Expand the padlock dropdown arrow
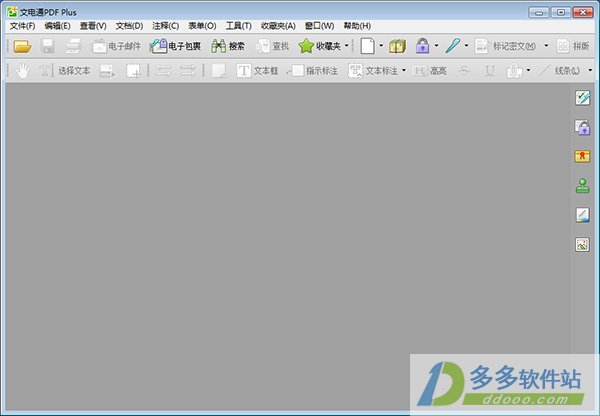The height and width of the screenshot is (416, 600). 437,46
